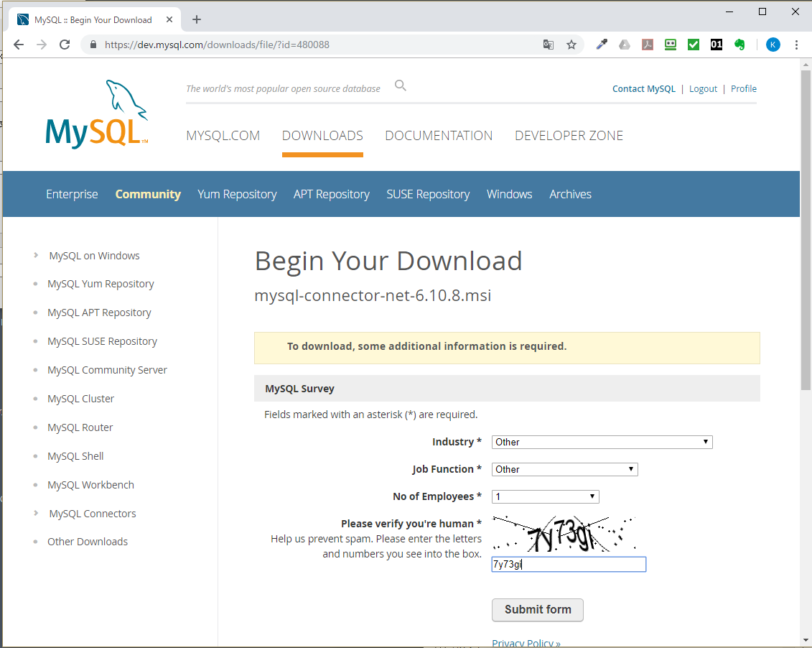
Task: Open the Industry dropdown
Action: click(602, 442)
